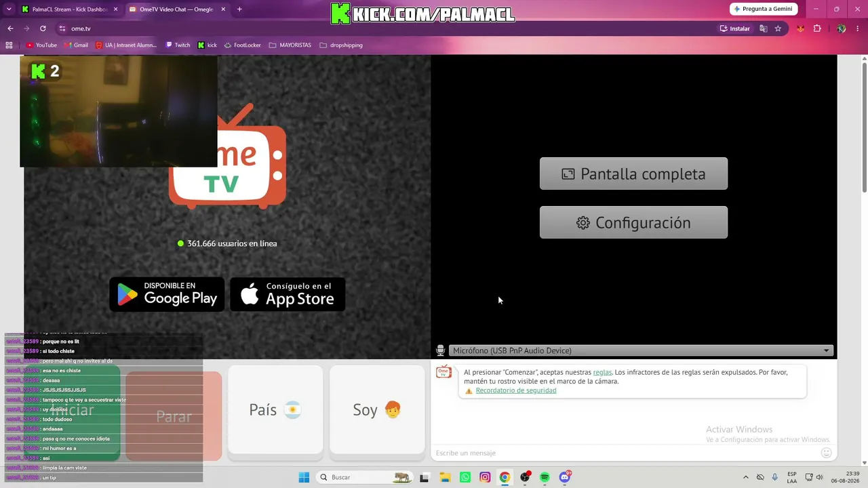Expand the MAYORISTAS bookmarks folder
Image resolution: width=868 pixels, height=488 pixels.
(x=290, y=45)
